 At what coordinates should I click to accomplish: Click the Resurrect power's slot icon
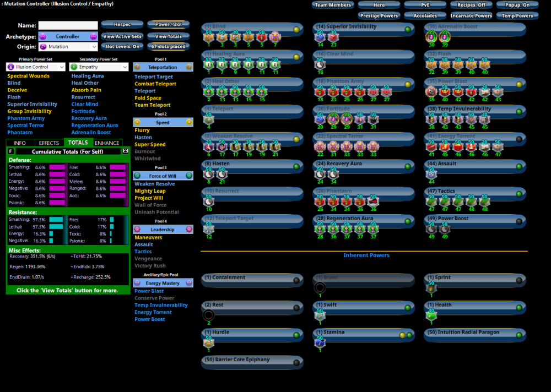click(209, 202)
